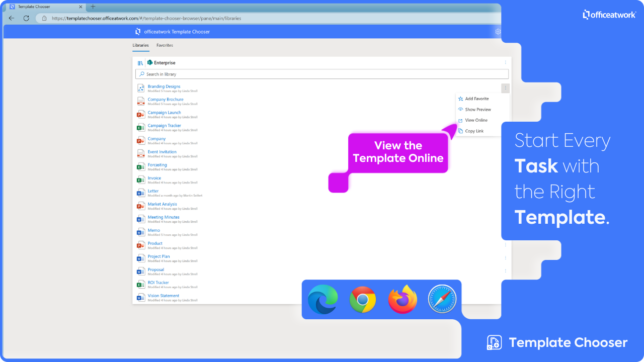Click the Company Brochure file icon
This screenshot has width=644, height=362.
(141, 101)
